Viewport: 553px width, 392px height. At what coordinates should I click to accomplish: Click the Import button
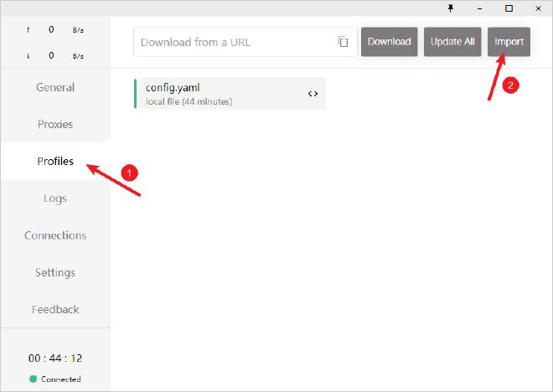(x=509, y=42)
